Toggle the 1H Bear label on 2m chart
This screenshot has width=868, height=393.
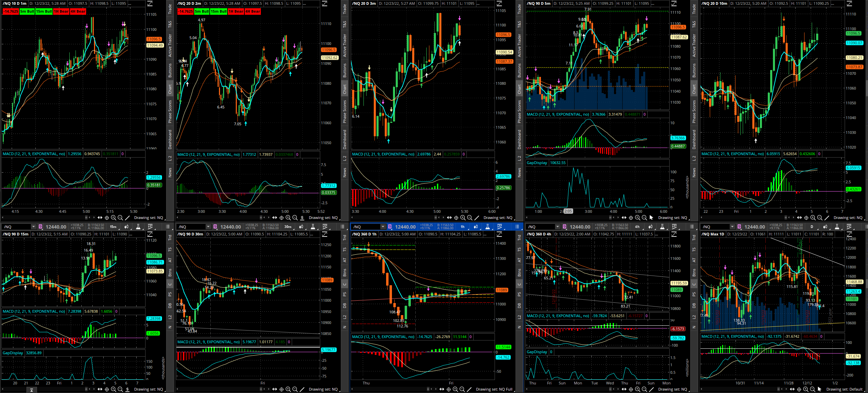[x=236, y=11]
